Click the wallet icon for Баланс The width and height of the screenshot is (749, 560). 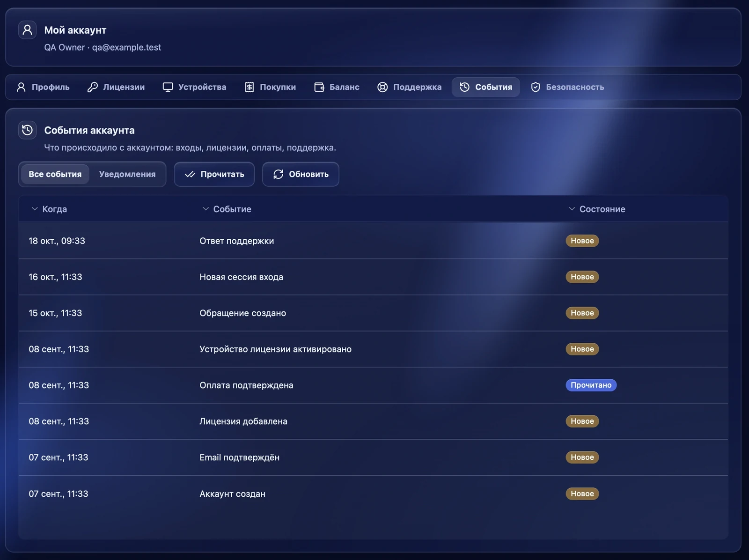pyautogui.click(x=319, y=87)
